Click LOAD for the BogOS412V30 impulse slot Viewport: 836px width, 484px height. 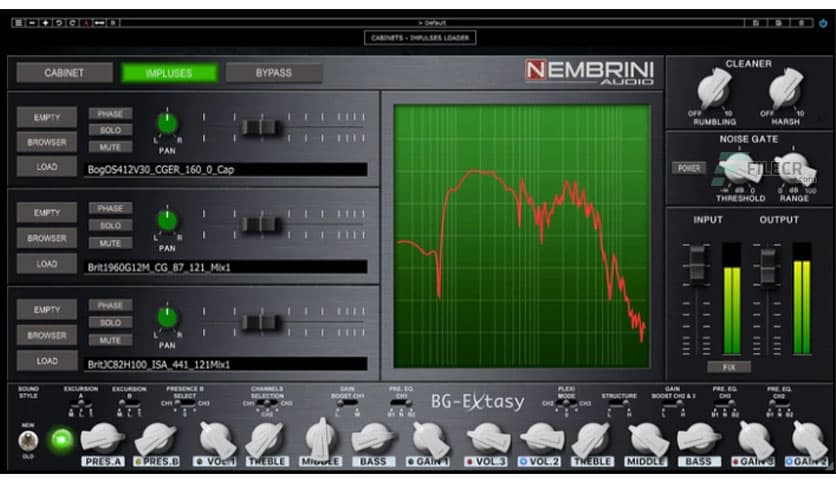(47, 167)
